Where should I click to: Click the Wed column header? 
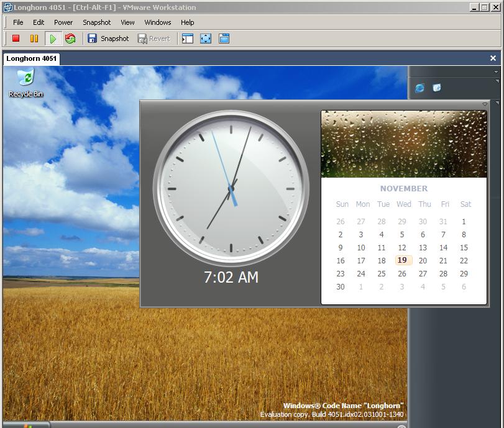point(404,204)
